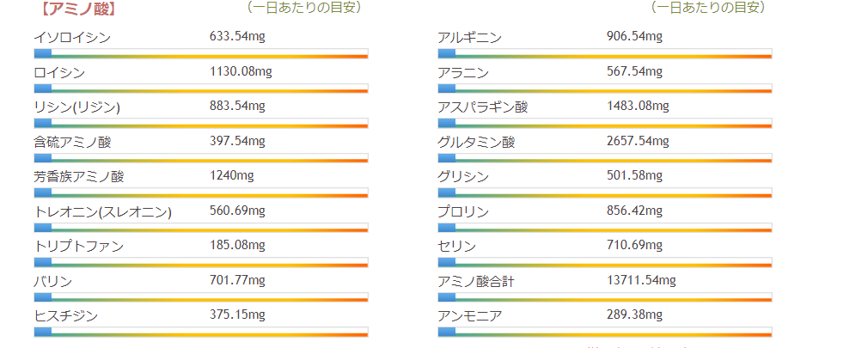
Task: Click the バリン progress bar
Action: (x=201, y=297)
